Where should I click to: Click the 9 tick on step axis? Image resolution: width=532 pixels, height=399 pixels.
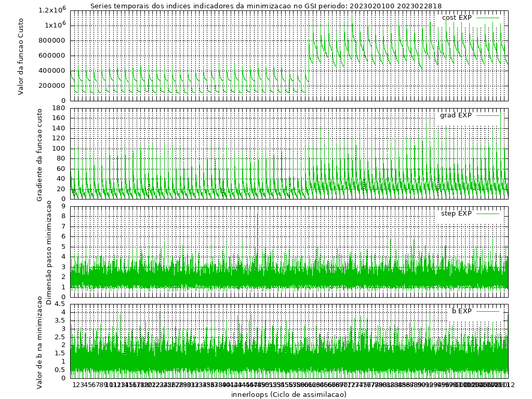point(63,206)
